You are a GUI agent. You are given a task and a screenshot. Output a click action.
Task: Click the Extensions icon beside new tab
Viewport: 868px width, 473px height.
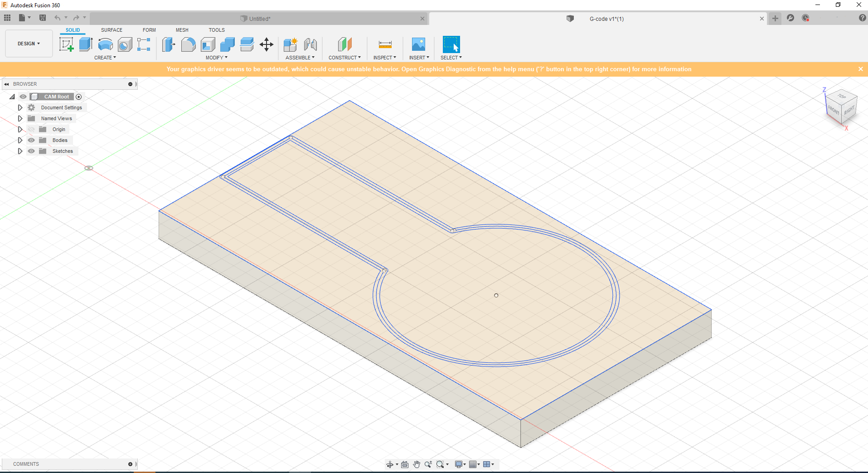pyautogui.click(x=790, y=18)
